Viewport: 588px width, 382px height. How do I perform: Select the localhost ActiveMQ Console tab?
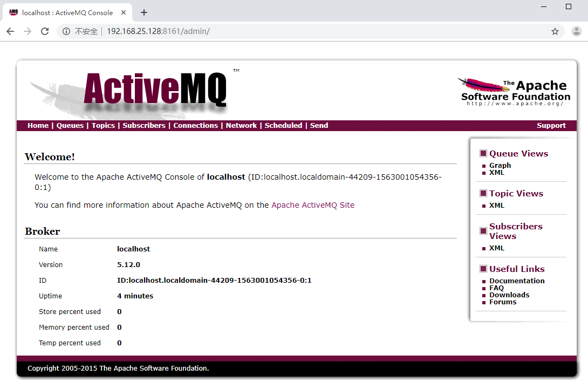(67, 13)
